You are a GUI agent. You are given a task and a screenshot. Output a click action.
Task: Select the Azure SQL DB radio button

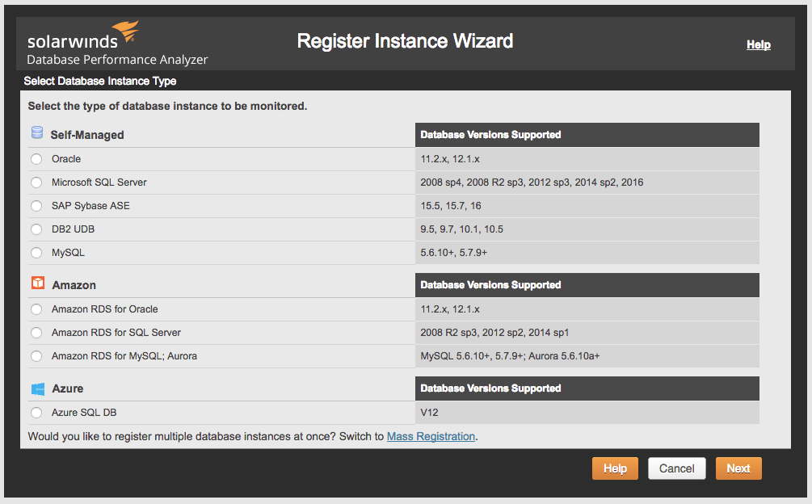click(x=36, y=413)
